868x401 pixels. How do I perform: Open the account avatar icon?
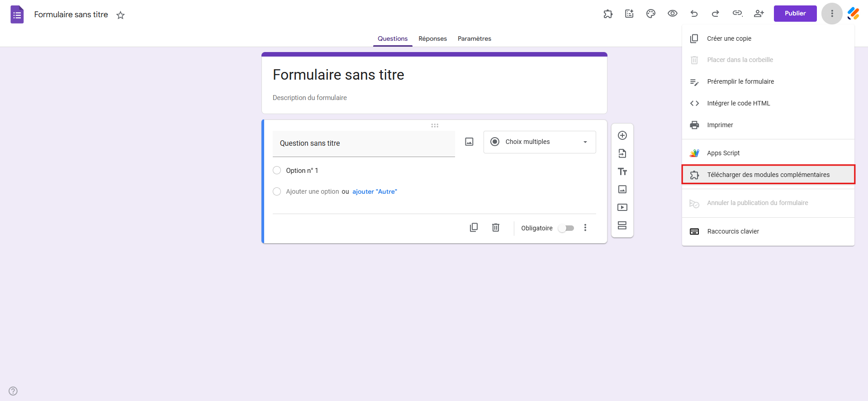pos(854,14)
